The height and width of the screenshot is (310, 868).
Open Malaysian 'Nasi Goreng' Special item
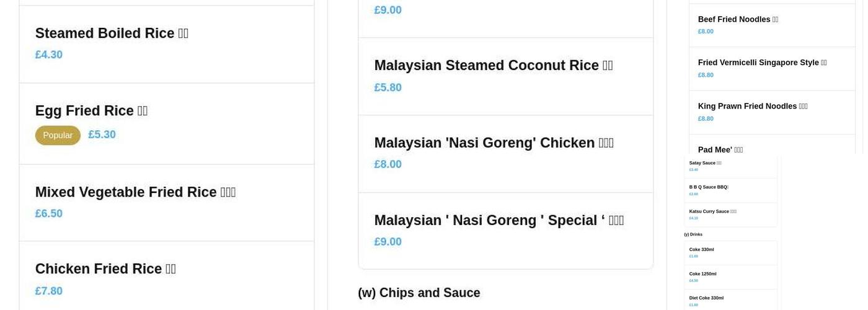pos(498,221)
